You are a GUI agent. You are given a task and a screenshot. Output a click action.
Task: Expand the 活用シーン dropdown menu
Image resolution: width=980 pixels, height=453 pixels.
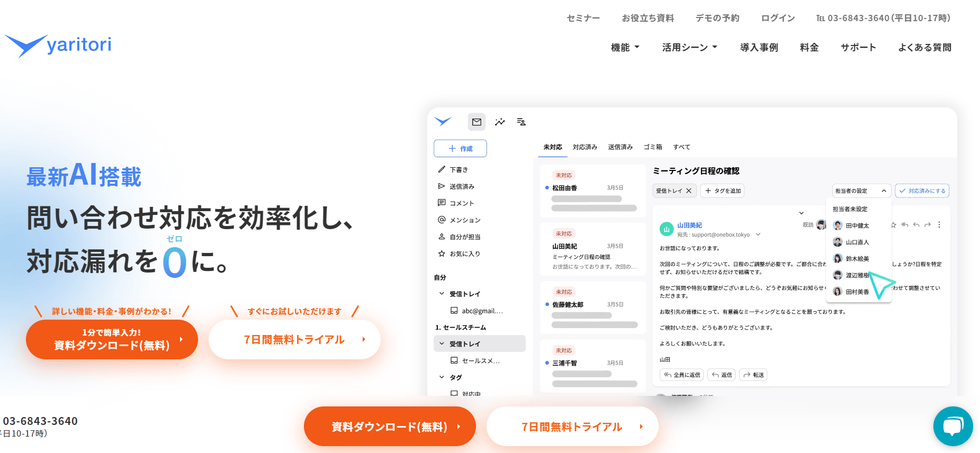[x=690, y=48]
